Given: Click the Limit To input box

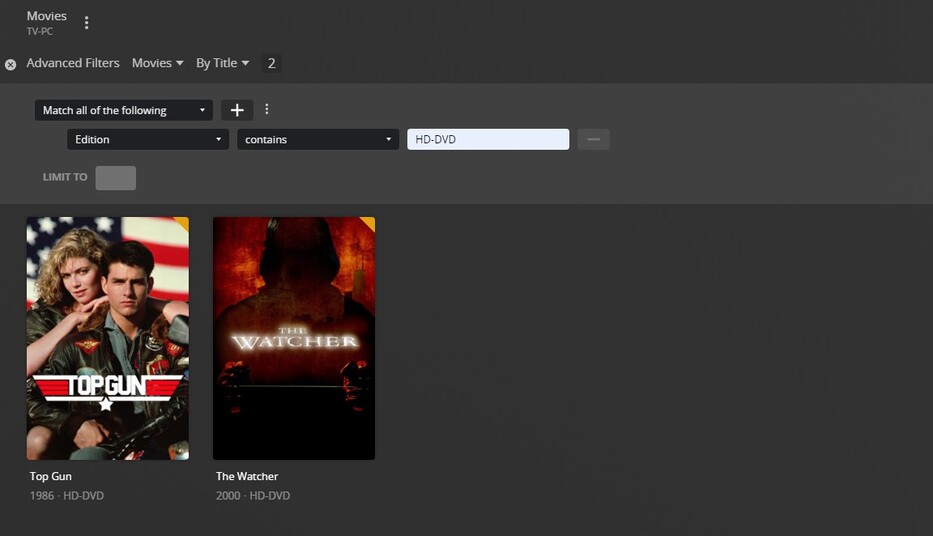Looking at the screenshot, I should (x=115, y=178).
